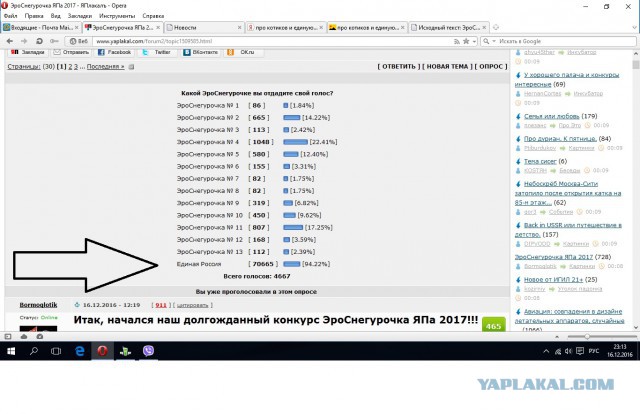Open page 2 of the topic

(70, 66)
